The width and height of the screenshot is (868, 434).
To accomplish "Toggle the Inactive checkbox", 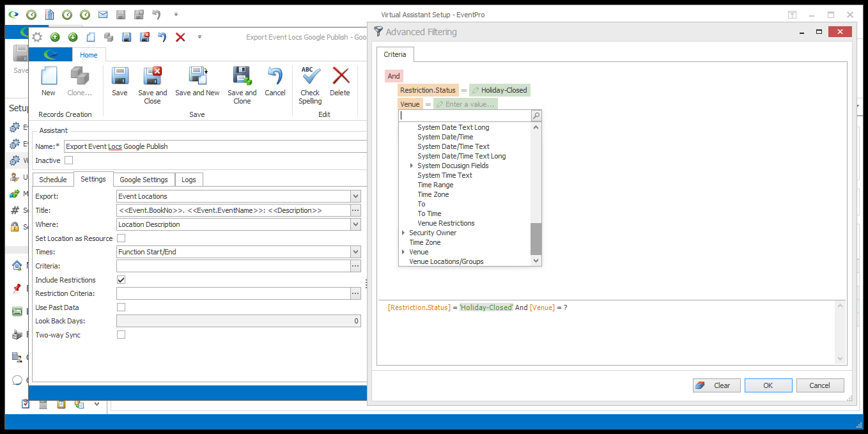I will [69, 160].
